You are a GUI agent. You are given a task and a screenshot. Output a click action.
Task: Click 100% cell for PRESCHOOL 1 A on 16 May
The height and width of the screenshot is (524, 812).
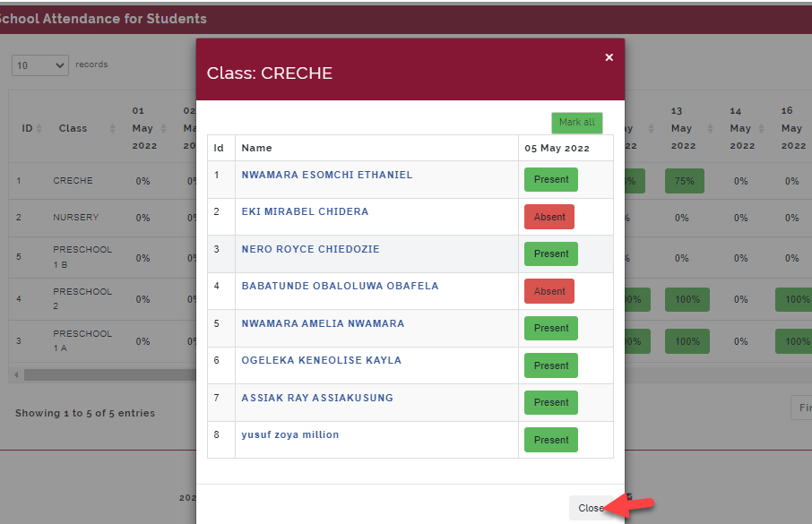coord(794,341)
